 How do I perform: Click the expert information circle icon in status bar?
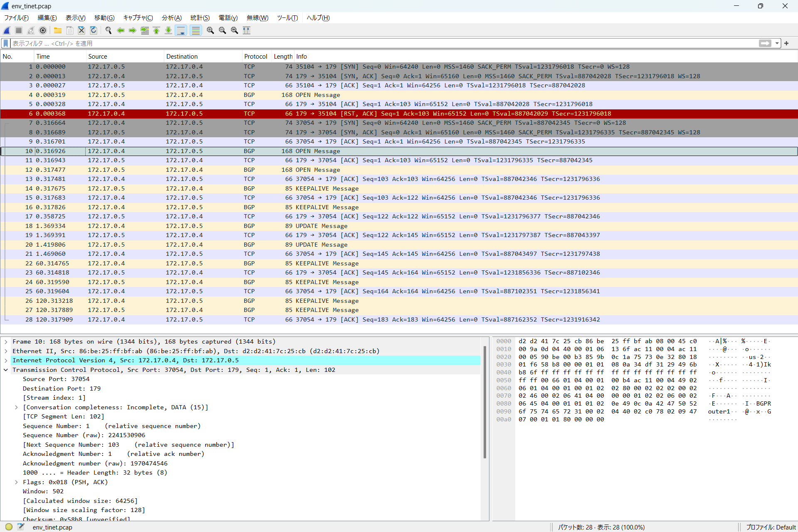[x=9, y=527]
